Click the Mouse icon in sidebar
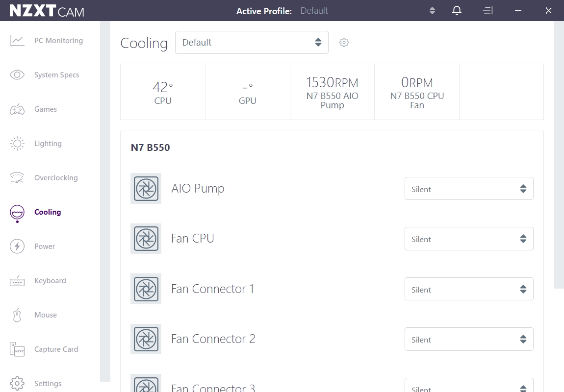This screenshot has height=392, width=564. (17, 315)
